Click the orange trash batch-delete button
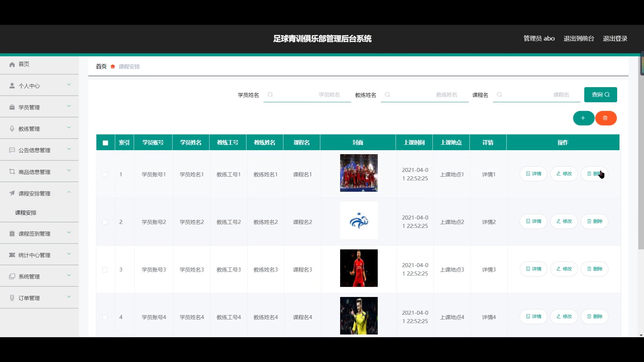The image size is (644, 362). (605, 118)
